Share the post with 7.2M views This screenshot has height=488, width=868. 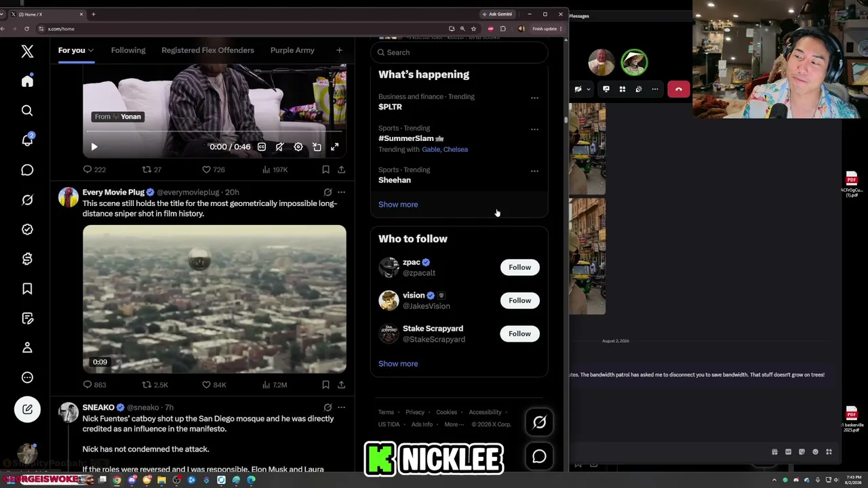341,385
